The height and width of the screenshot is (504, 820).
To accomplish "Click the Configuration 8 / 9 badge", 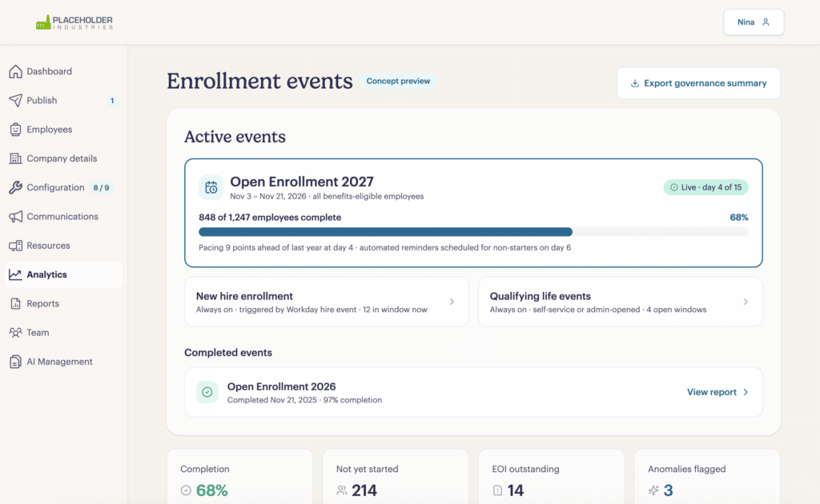I will (101, 188).
